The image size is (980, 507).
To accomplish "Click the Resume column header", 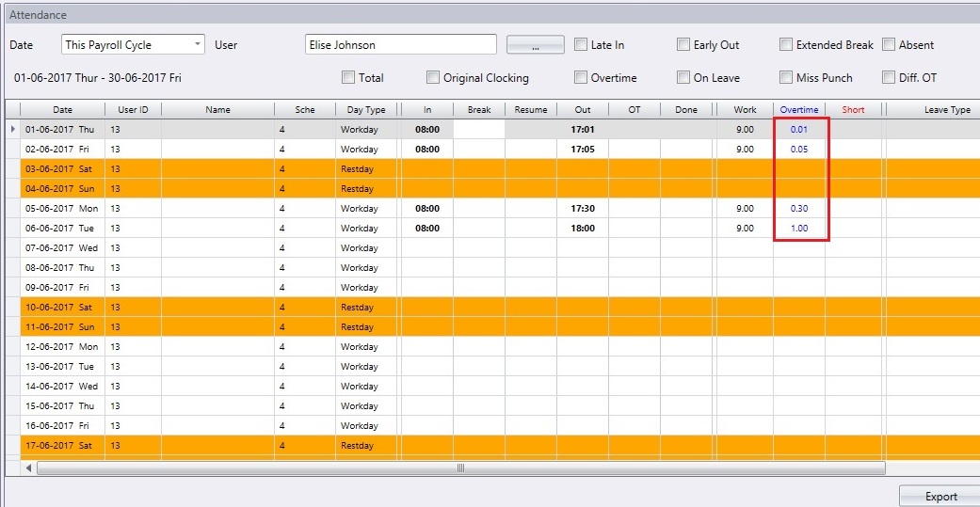I will [x=531, y=110].
